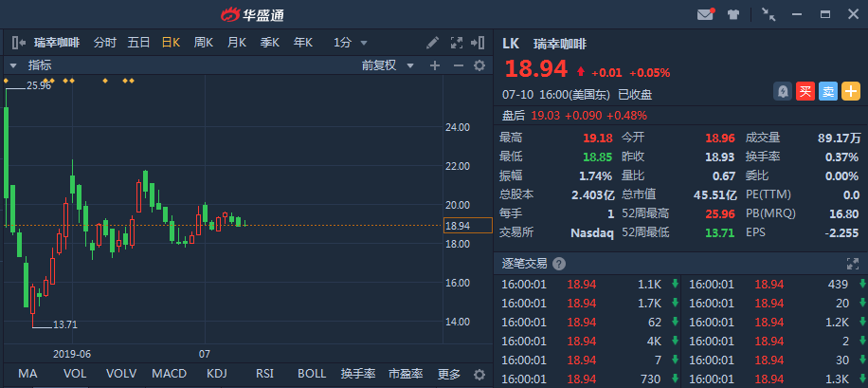Expand the 指标 indicator triangle

click(13, 66)
